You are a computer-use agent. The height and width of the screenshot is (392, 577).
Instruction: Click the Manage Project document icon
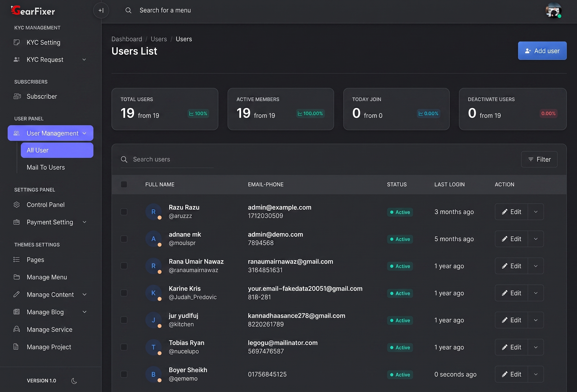tap(16, 347)
